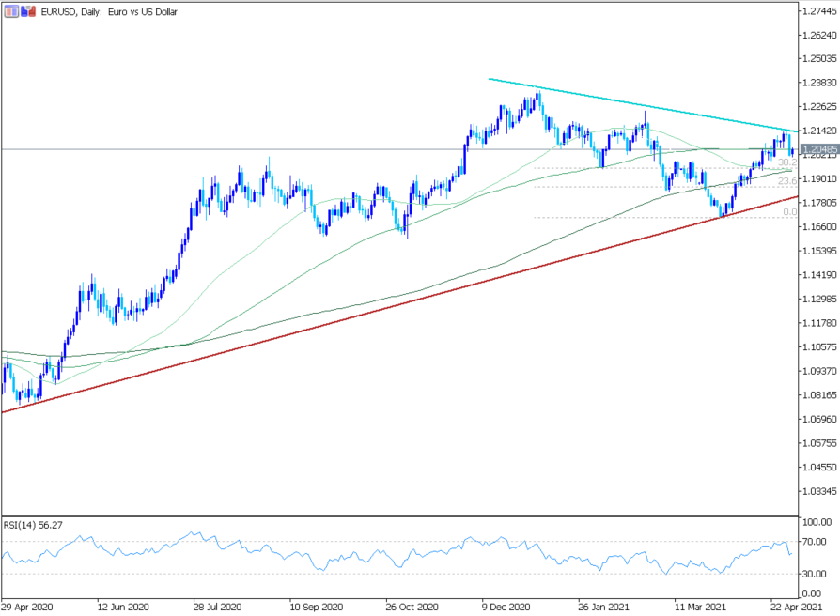Click the 10 Sep 2020 date label
840x616 pixels.
[x=316, y=607]
